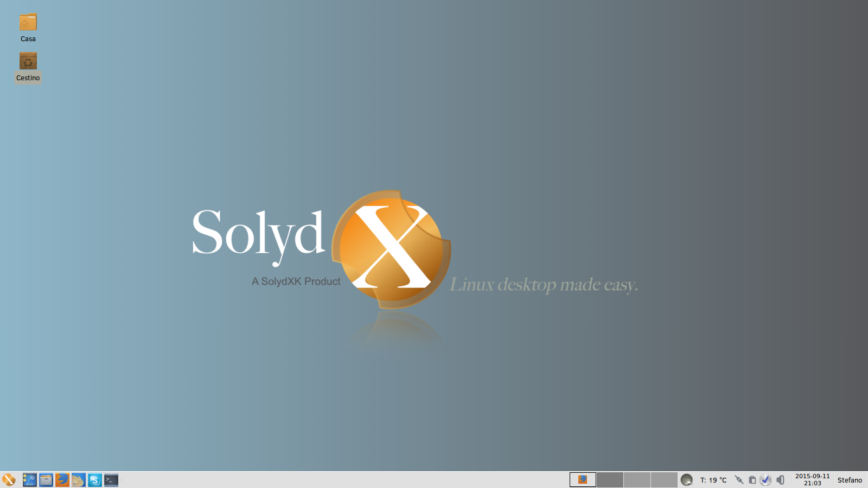This screenshot has width=868, height=488.
Task: Switch to the third workspace
Action: click(637, 480)
